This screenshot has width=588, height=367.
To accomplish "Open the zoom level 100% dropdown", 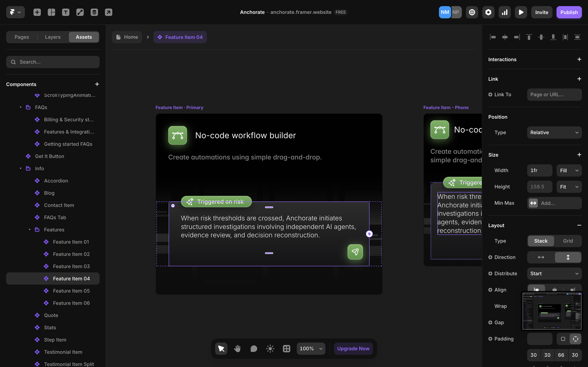I will (311, 348).
